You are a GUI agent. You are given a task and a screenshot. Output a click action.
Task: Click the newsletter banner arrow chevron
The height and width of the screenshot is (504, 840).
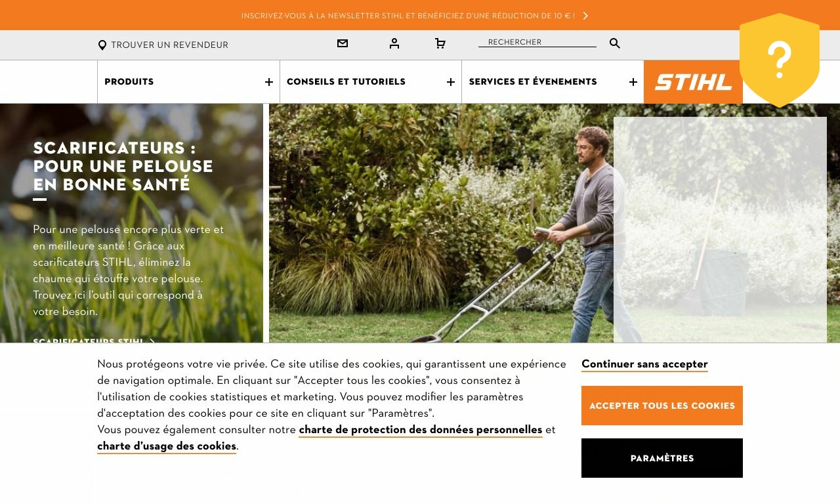[x=585, y=16]
